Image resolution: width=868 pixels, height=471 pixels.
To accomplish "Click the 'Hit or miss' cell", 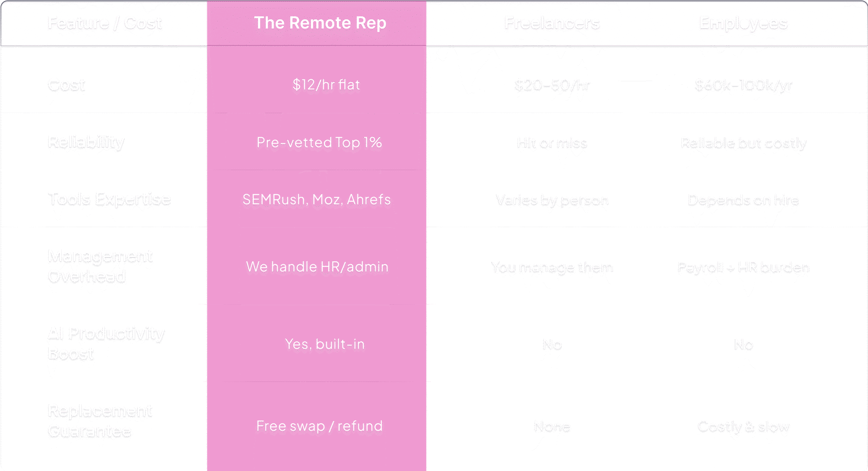I will tap(552, 143).
